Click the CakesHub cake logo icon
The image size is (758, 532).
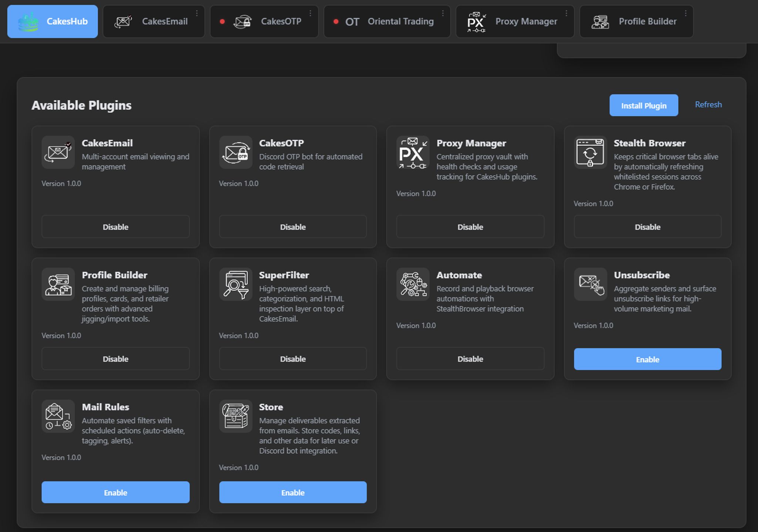28,22
